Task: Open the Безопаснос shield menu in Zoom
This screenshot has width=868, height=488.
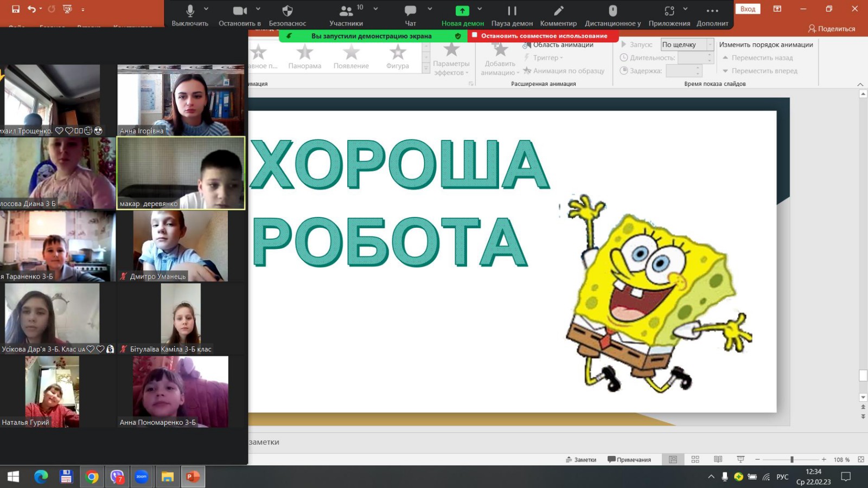Action: [x=288, y=15]
